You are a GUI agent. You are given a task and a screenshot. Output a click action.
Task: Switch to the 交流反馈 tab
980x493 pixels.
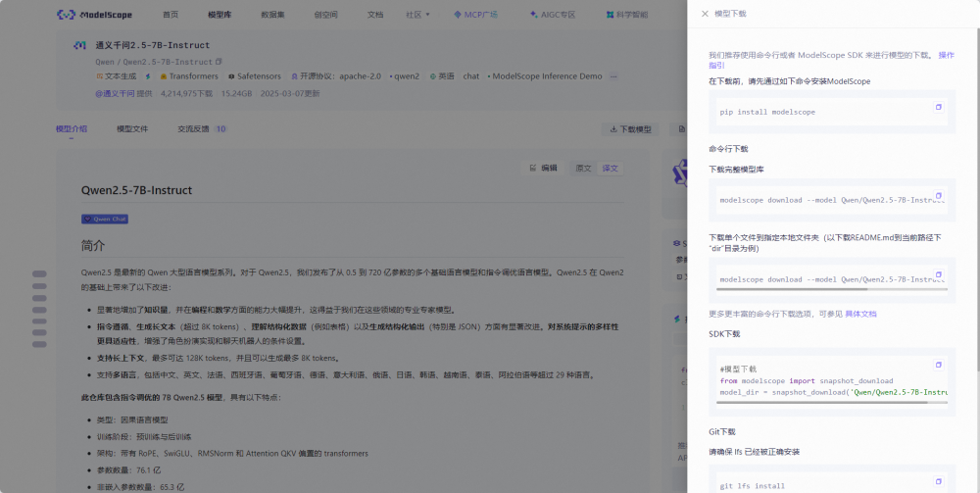[x=202, y=129]
